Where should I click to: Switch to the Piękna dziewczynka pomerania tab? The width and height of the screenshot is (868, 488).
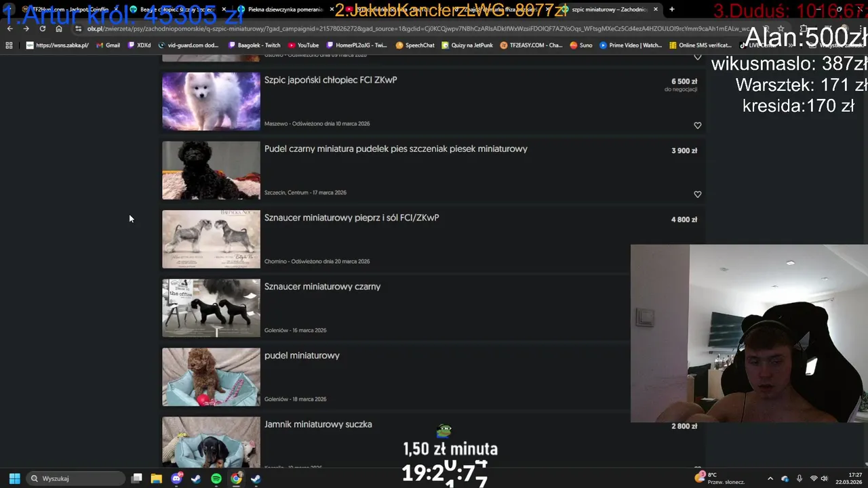point(285,9)
